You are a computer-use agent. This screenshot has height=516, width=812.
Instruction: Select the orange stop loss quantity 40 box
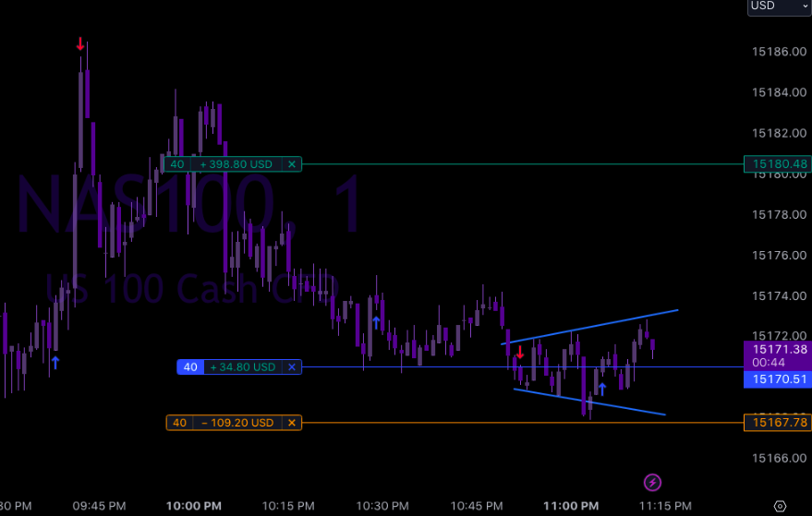(x=179, y=423)
